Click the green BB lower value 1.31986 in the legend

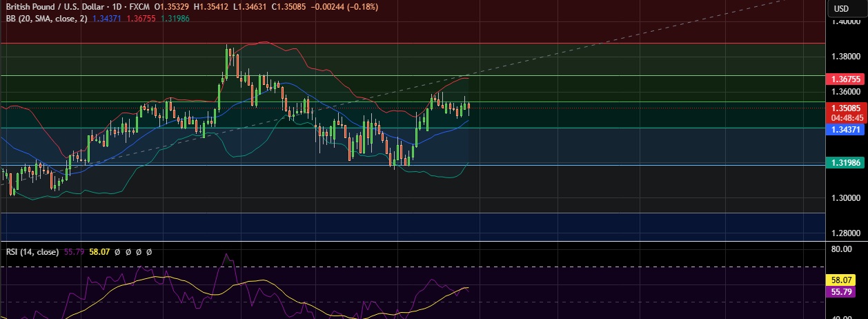click(x=175, y=19)
